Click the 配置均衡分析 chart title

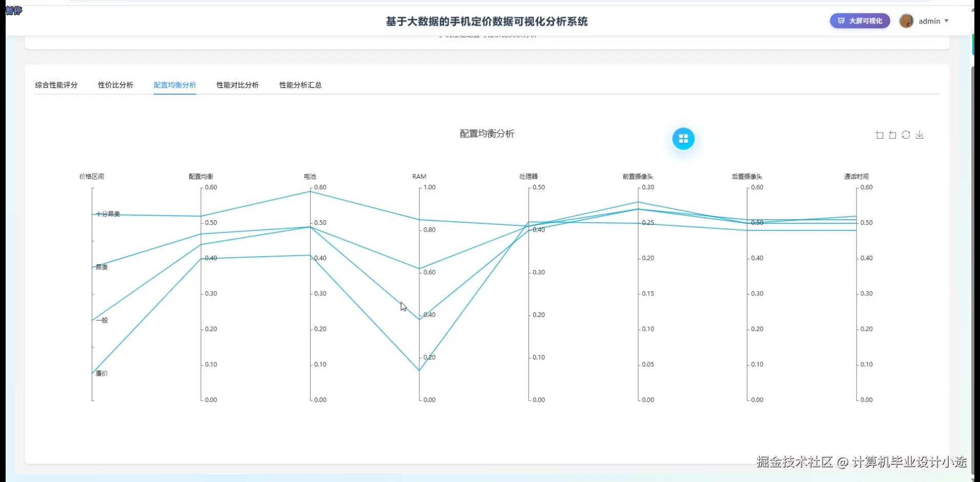(x=486, y=134)
